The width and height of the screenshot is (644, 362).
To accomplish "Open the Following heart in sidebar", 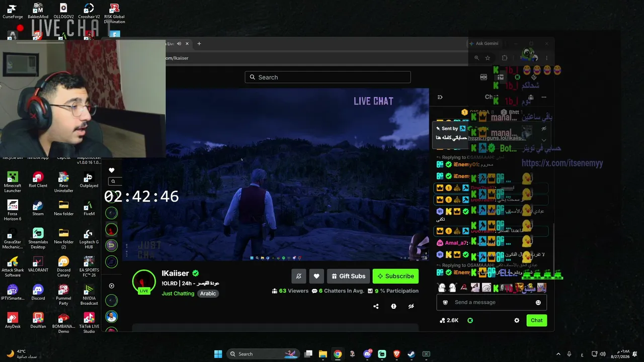I will tap(112, 170).
